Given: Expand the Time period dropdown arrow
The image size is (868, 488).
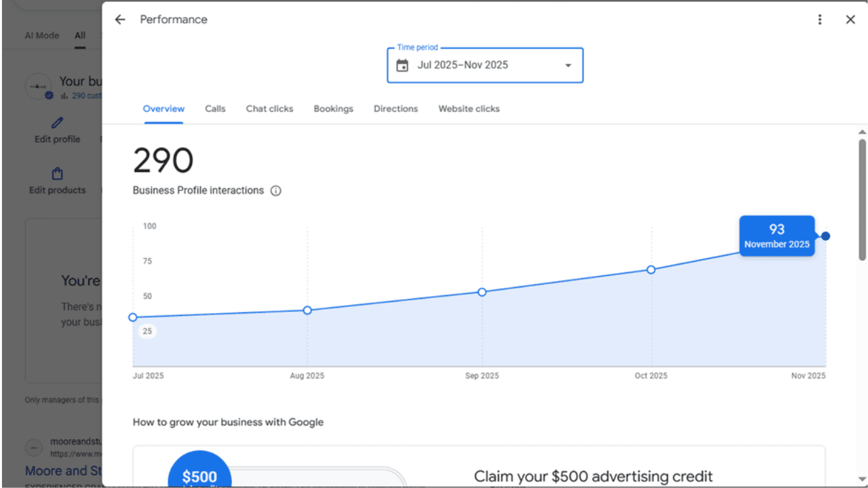Looking at the screenshot, I should coord(568,66).
